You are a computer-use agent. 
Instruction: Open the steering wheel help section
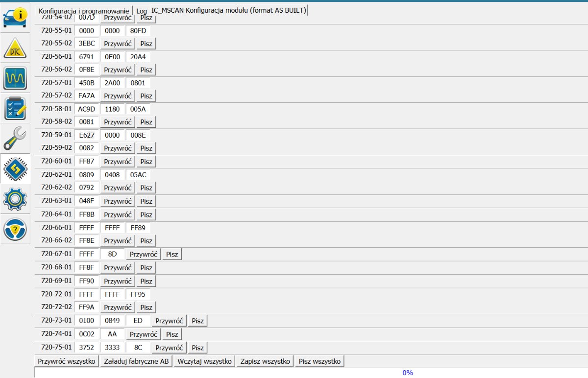click(15, 229)
